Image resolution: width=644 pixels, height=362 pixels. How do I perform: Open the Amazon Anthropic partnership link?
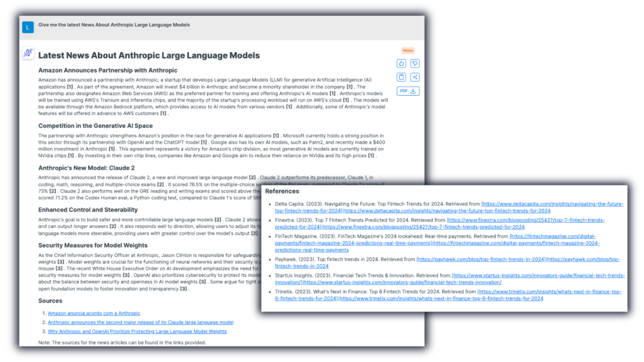click(94, 313)
